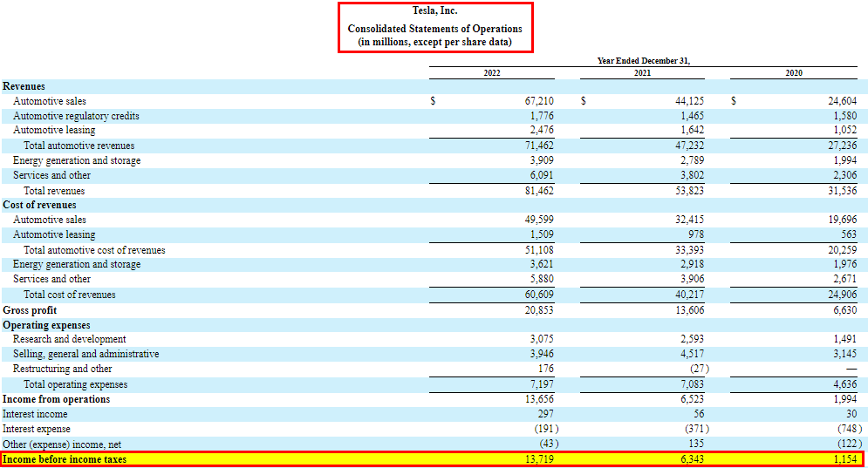Select 'Consolidated Statements of Operations' heading
The height and width of the screenshot is (468, 868).
435,28
